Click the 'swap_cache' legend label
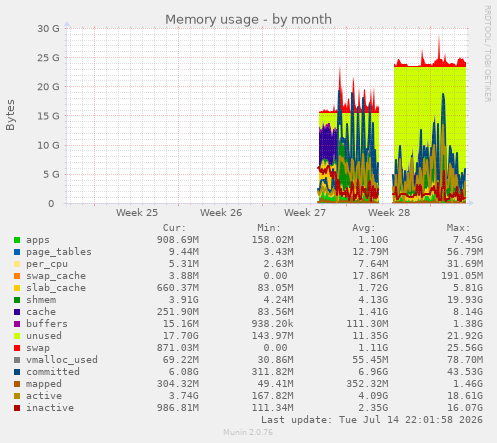The width and height of the screenshot is (497, 443). [x=56, y=276]
